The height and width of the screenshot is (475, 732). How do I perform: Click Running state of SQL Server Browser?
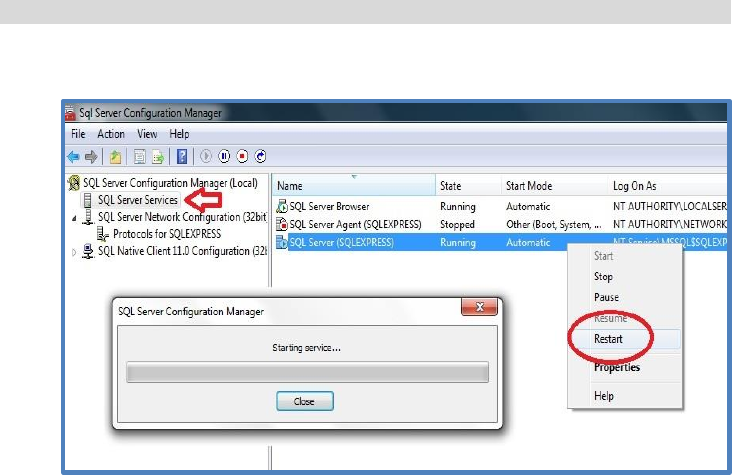(x=458, y=206)
